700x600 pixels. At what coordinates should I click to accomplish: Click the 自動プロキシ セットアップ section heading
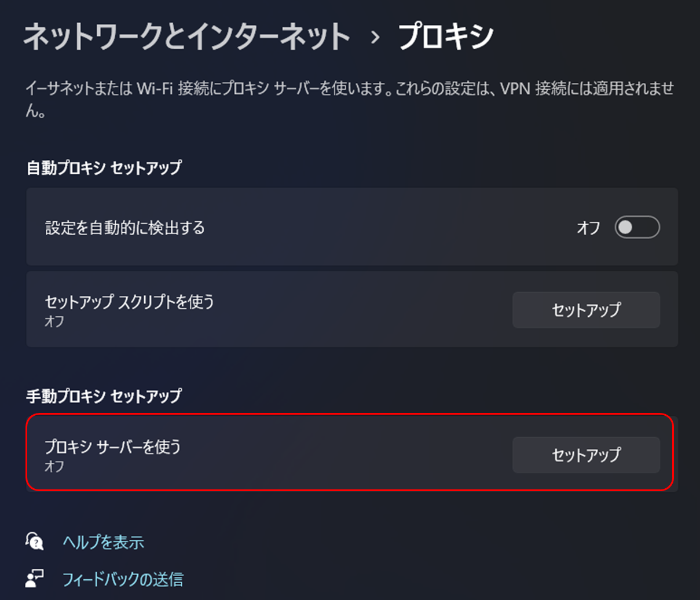click(104, 168)
